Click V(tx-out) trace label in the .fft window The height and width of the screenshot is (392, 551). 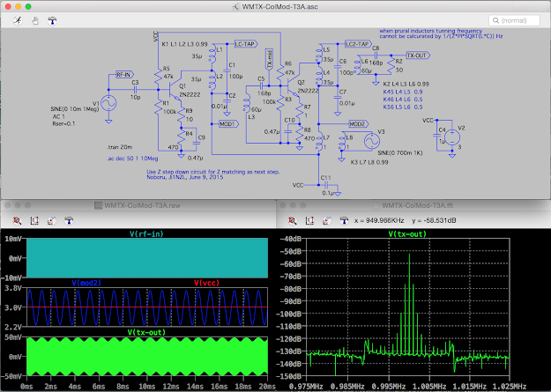point(407,234)
